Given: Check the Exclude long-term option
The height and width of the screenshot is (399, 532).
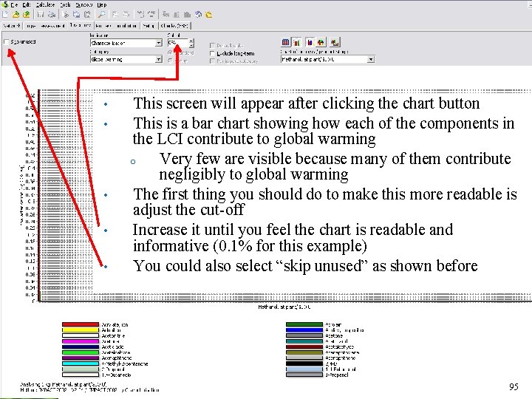Looking at the screenshot, I should pyautogui.click(x=212, y=53).
